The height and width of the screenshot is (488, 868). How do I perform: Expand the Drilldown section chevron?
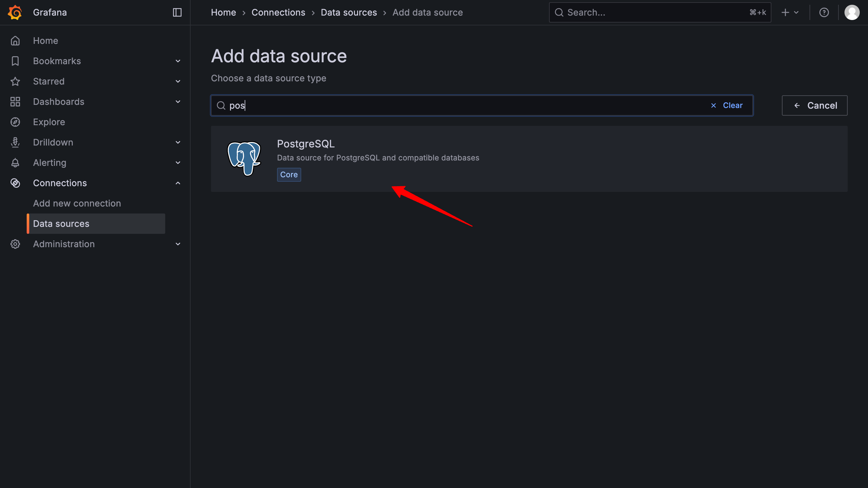[x=178, y=142]
